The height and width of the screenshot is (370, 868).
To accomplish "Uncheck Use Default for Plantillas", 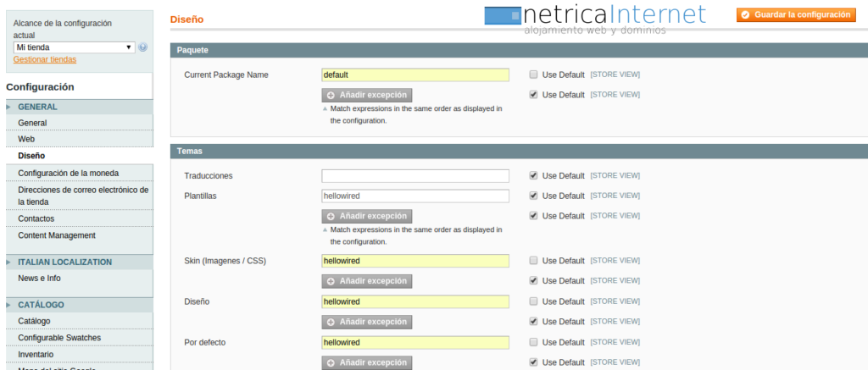I will (x=533, y=196).
